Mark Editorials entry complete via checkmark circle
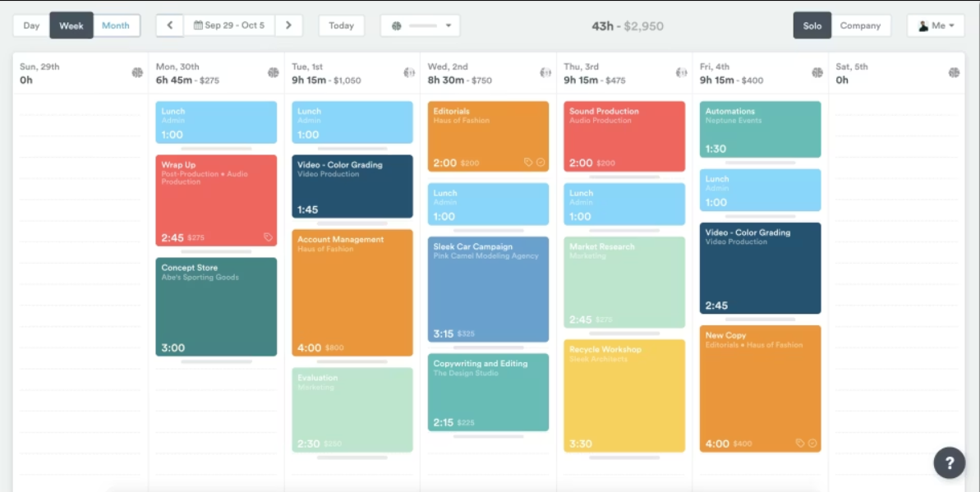980x492 pixels. point(541,163)
